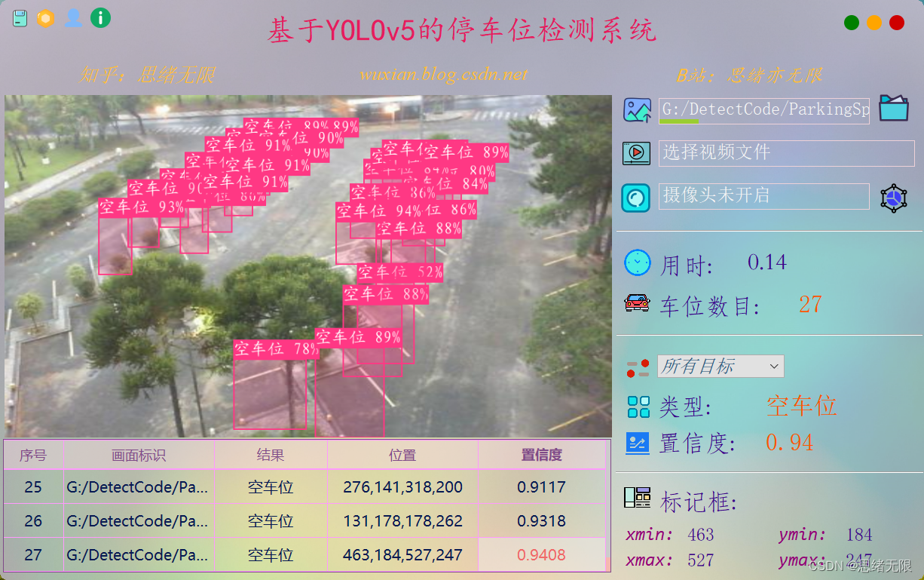
Task: Click confidence cell 0.9117
Action: [x=542, y=486]
